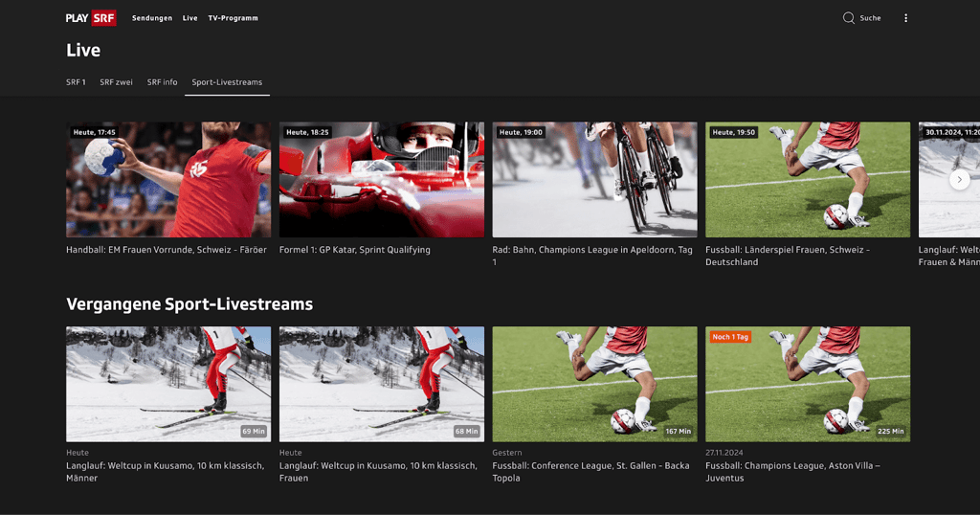This screenshot has width=980, height=515.
Task: Click the 'Heute, 19:50' time badge
Action: click(x=734, y=132)
